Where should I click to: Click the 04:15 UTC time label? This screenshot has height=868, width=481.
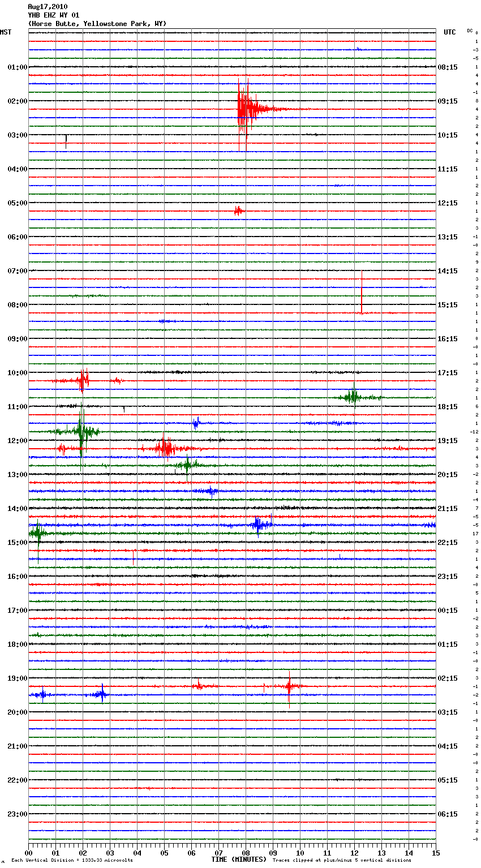click(448, 746)
